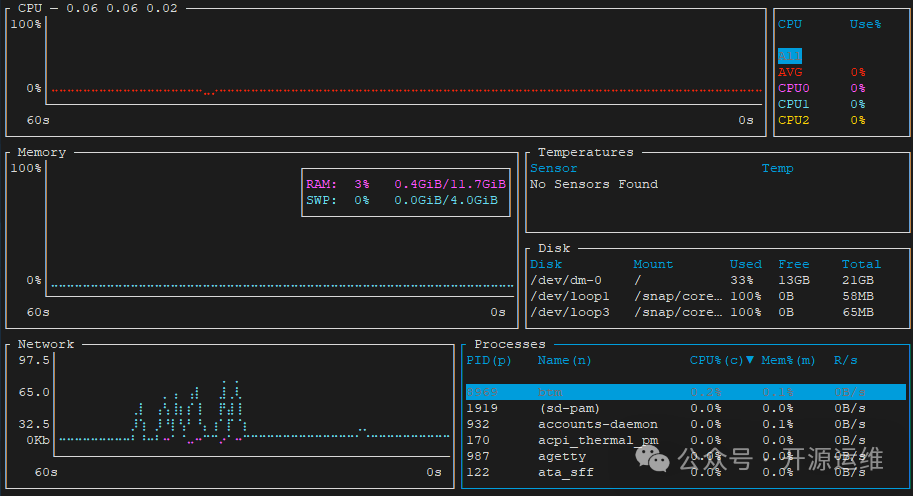This screenshot has height=496, width=913.
Task: Select the /dev/dm-0 disk row
Action: point(700,280)
